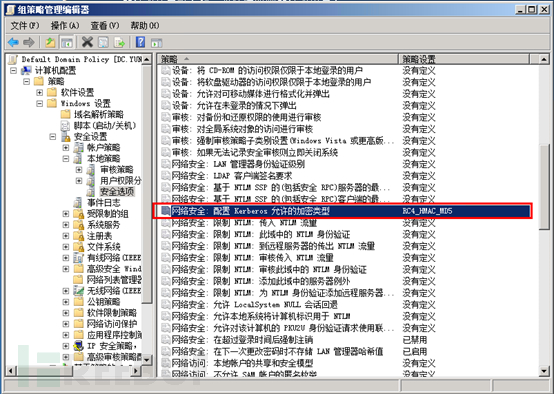Expand 用户权限分配 tree node

point(79,181)
